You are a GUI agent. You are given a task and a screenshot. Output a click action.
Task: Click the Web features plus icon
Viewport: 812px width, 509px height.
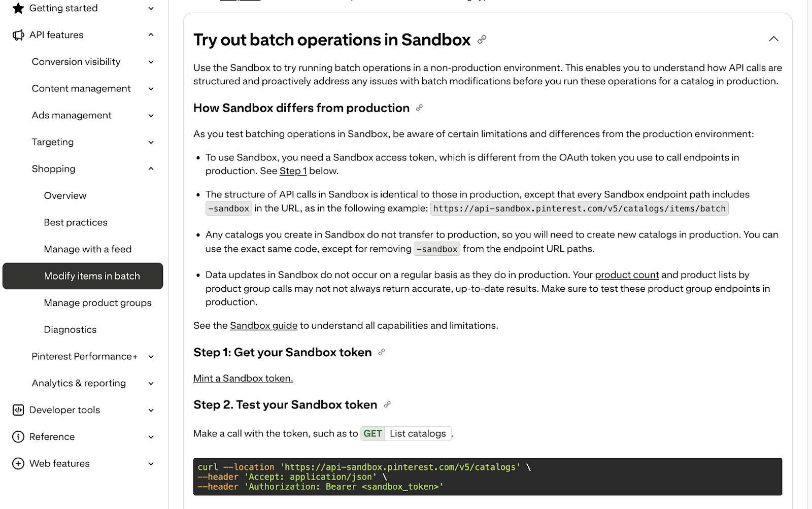(18, 464)
